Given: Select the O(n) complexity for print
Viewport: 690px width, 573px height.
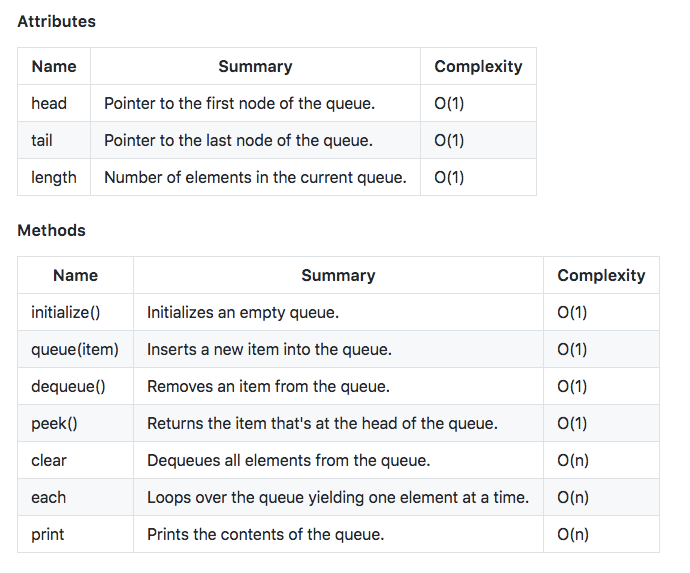Looking at the screenshot, I should click(x=573, y=534).
